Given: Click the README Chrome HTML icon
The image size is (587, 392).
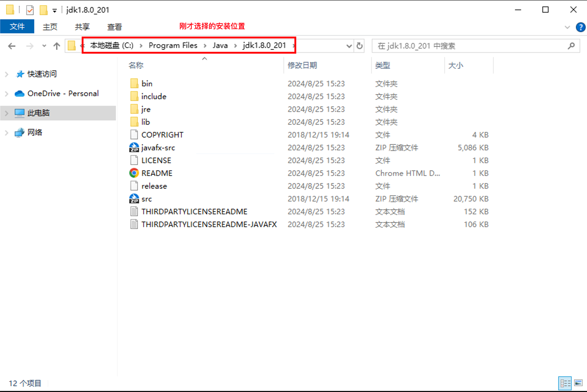Looking at the screenshot, I should (x=134, y=173).
